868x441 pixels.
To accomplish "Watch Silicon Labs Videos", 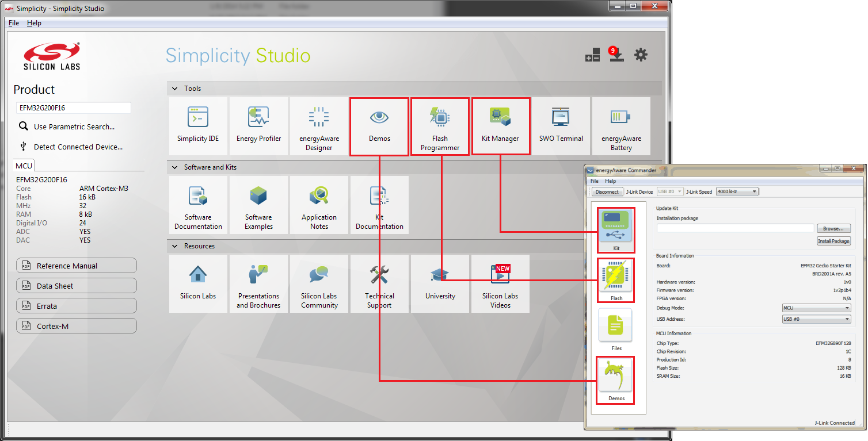I will [500, 283].
